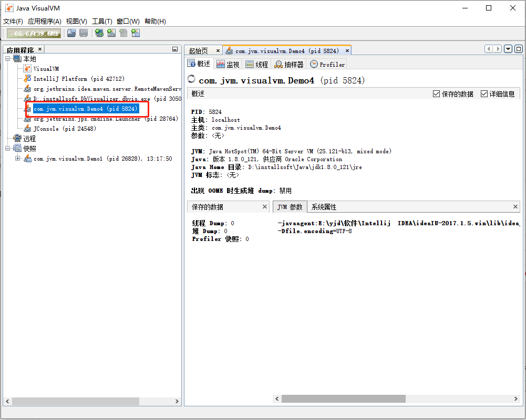Toggle the 保存的数据 checkbox
The height and width of the screenshot is (420, 526).
coord(436,94)
